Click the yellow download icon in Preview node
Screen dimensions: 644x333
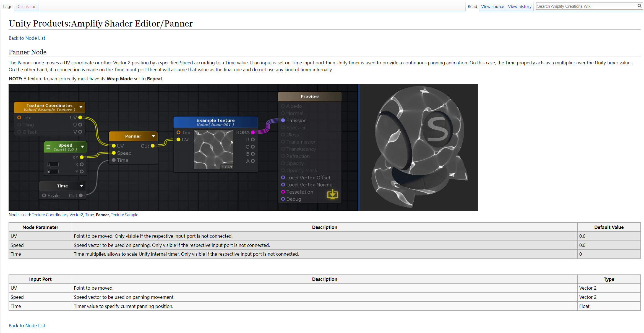coord(332,194)
